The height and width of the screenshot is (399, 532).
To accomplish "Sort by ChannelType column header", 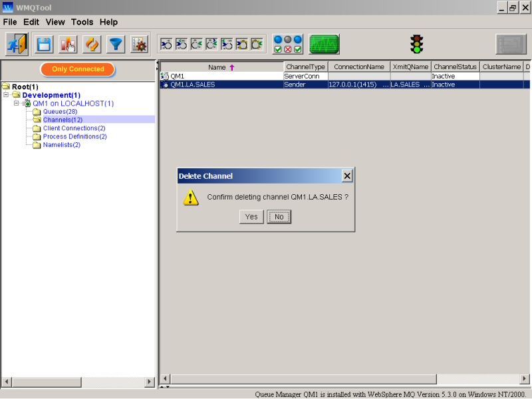I will pos(306,67).
